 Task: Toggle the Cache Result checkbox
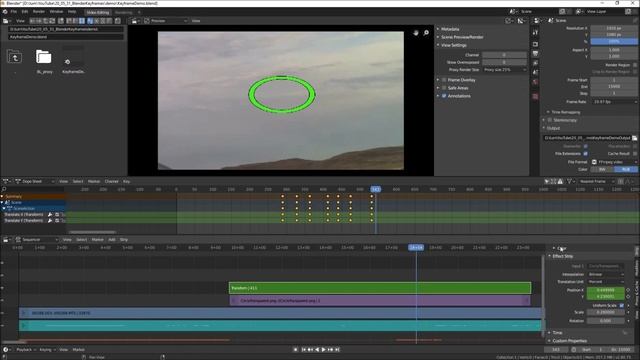point(635,153)
